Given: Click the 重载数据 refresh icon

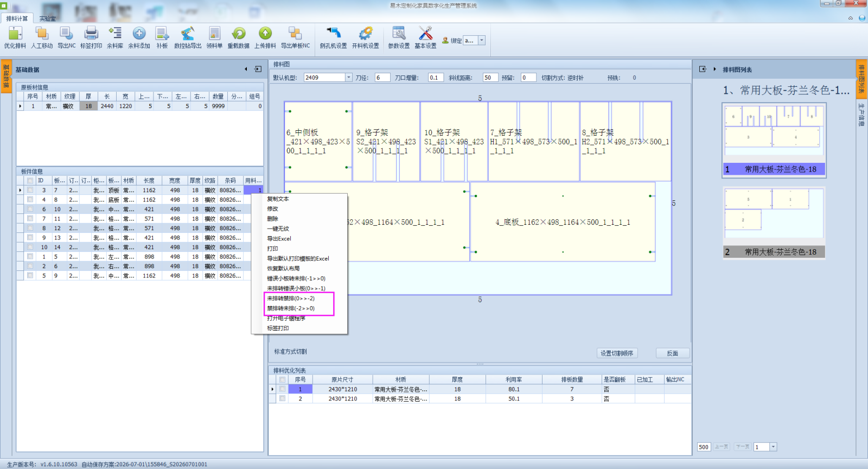Looking at the screenshot, I should 238,34.
